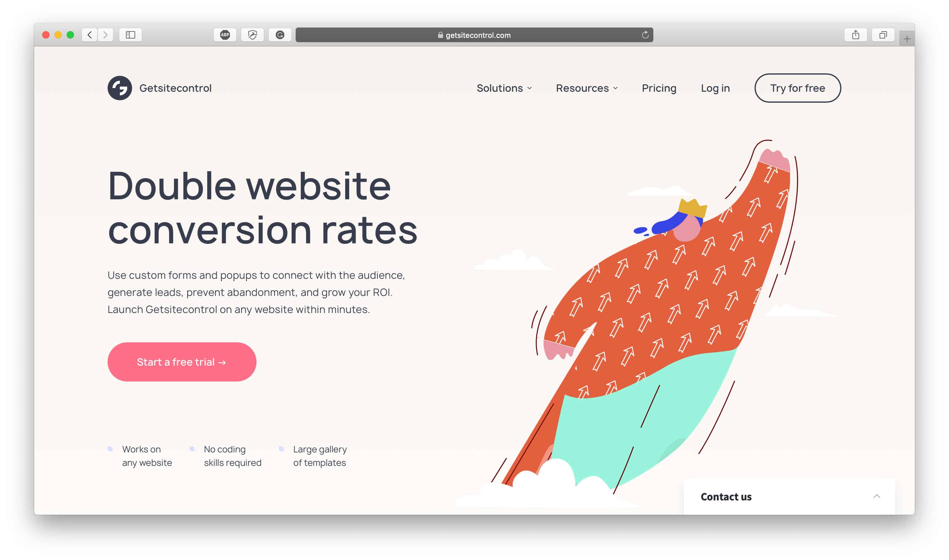Click the Pricing menu item
Screen dimensions: 949x560
click(659, 88)
